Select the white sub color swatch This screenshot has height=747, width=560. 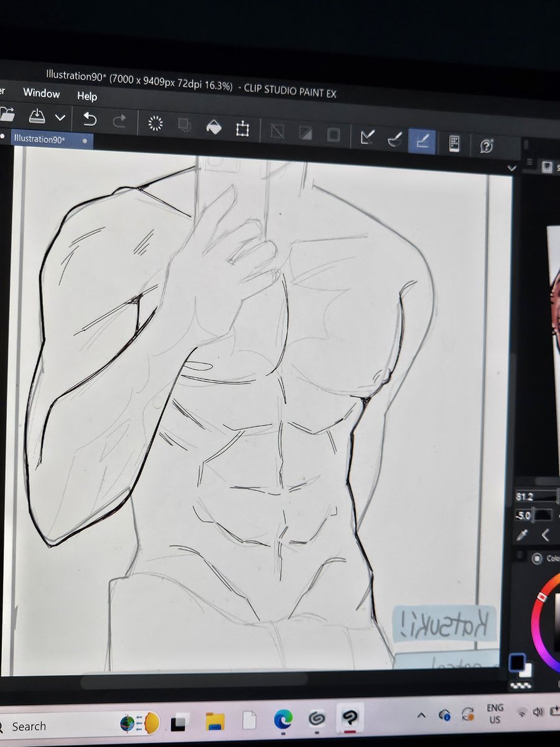pyautogui.click(x=526, y=672)
